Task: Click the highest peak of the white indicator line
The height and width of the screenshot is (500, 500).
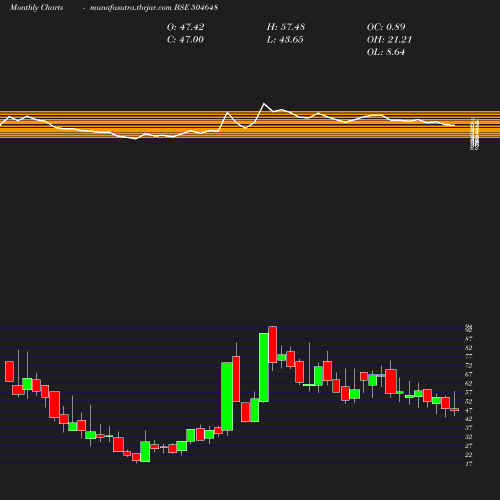Action: tap(264, 104)
